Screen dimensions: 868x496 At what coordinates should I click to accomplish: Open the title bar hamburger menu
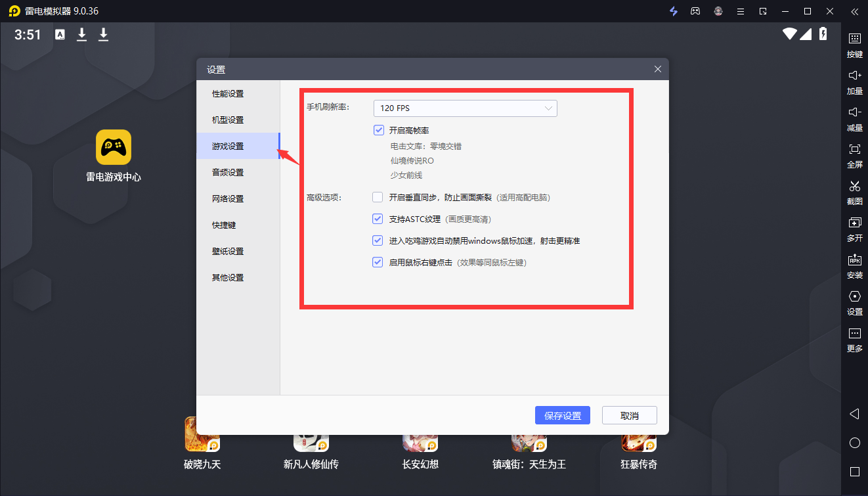(740, 11)
